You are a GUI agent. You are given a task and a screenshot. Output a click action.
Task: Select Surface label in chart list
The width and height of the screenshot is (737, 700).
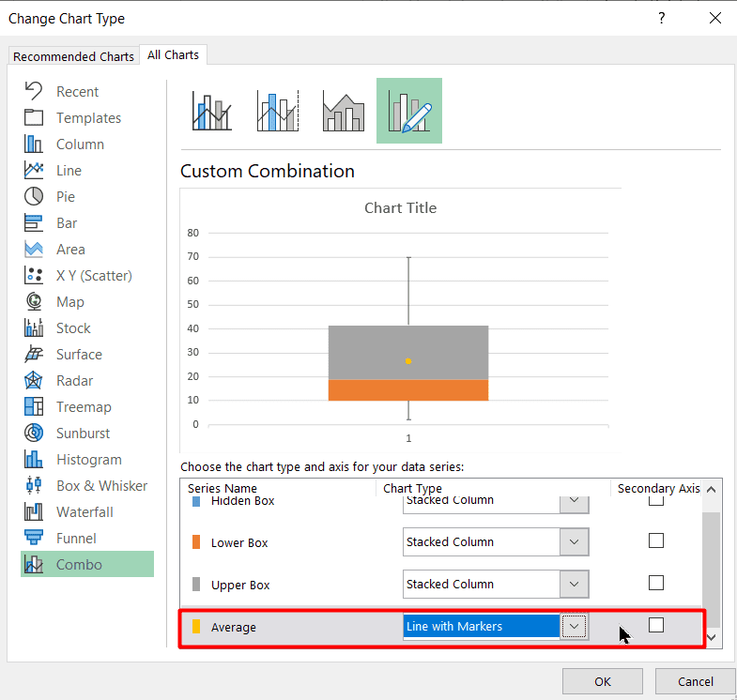[x=79, y=355]
